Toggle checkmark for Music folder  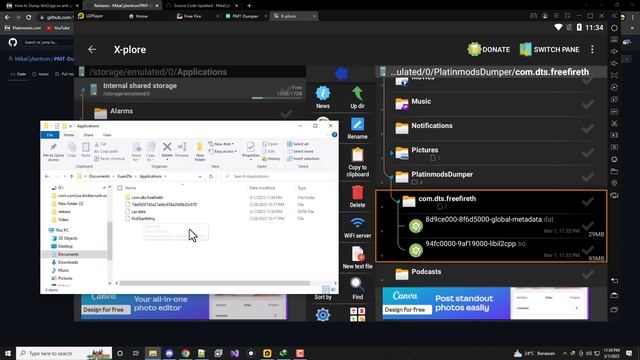click(587, 104)
